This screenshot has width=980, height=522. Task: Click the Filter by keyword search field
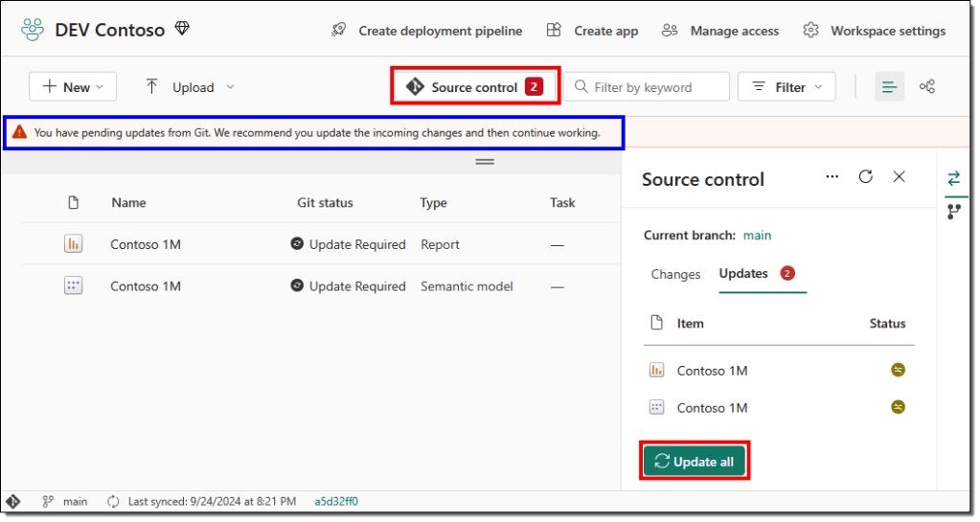pos(647,87)
